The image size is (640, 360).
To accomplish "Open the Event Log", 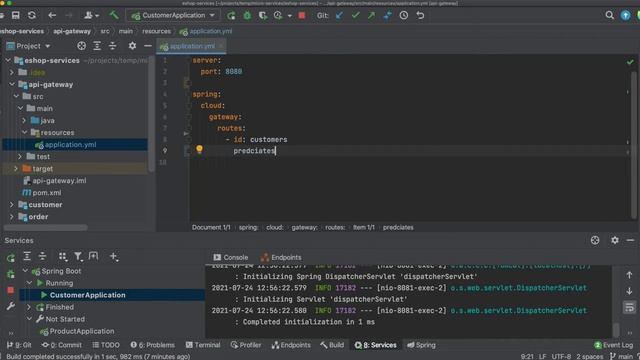I will (x=613, y=345).
